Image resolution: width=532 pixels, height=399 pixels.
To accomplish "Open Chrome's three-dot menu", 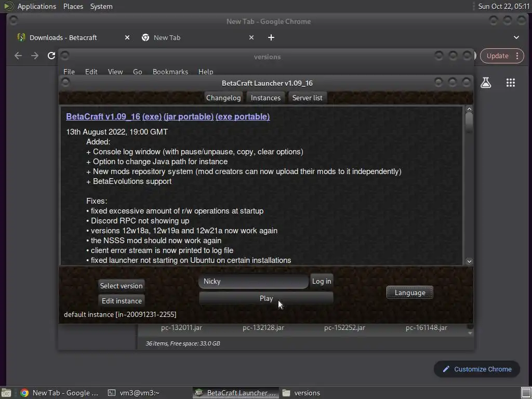I will 517,56.
